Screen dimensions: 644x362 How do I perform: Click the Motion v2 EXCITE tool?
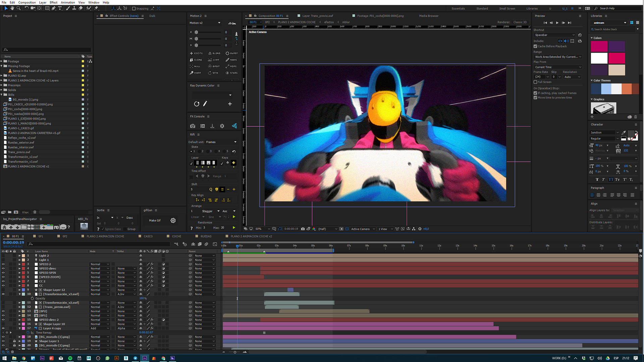[x=196, y=53]
